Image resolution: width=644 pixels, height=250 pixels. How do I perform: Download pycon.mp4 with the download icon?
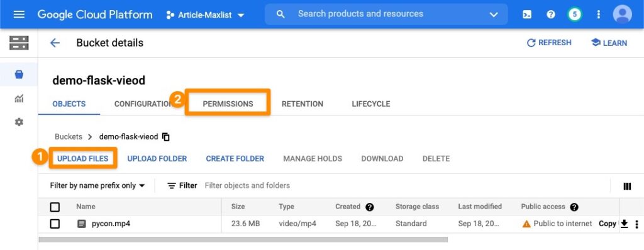click(x=625, y=224)
